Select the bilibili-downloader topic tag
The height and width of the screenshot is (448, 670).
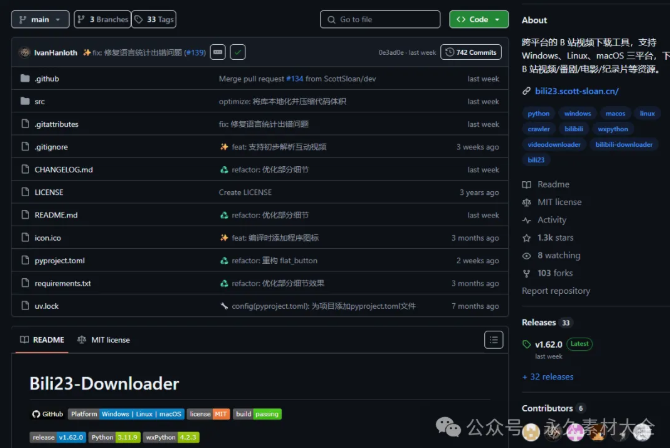pyautogui.click(x=624, y=144)
